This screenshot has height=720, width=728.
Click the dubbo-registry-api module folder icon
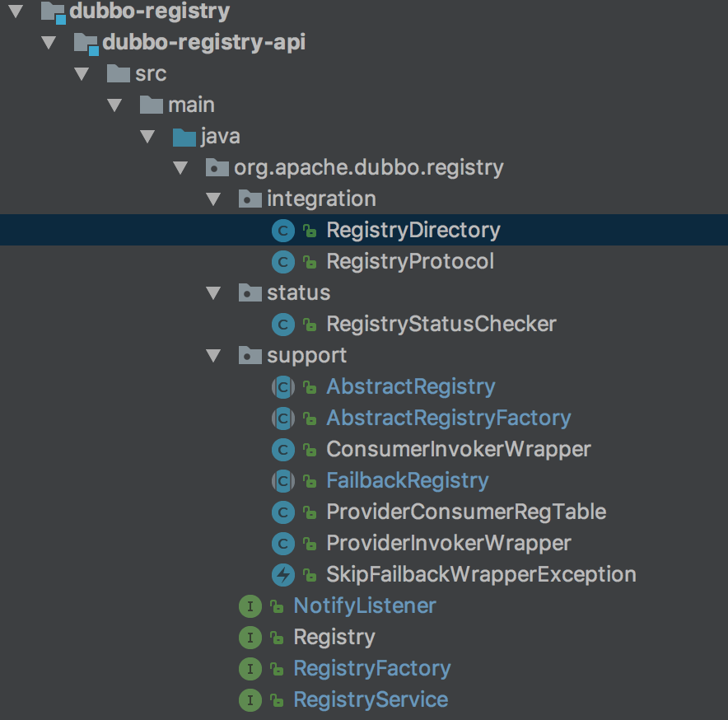(x=86, y=43)
